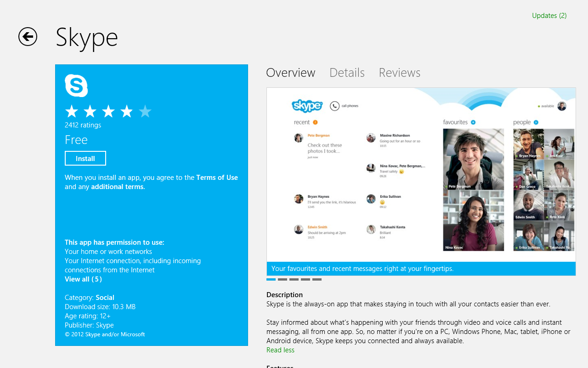Screen dimensions: 588x368
Task: Click Download size: 10.3 MB text
Action: tap(100, 307)
